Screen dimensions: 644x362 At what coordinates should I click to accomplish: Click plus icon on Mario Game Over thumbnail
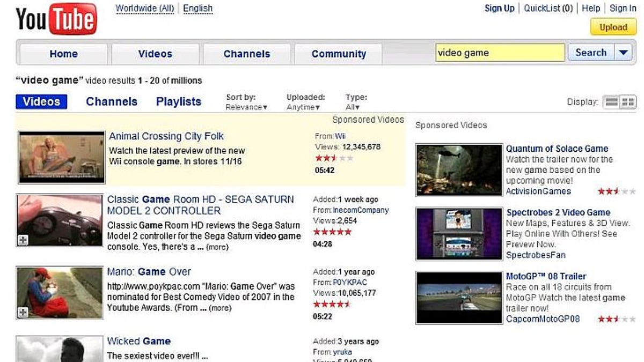click(23, 313)
